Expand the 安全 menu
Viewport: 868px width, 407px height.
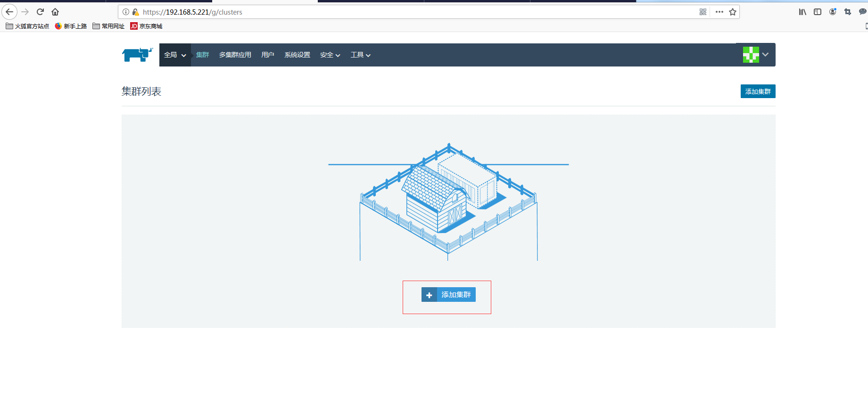(x=330, y=55)
